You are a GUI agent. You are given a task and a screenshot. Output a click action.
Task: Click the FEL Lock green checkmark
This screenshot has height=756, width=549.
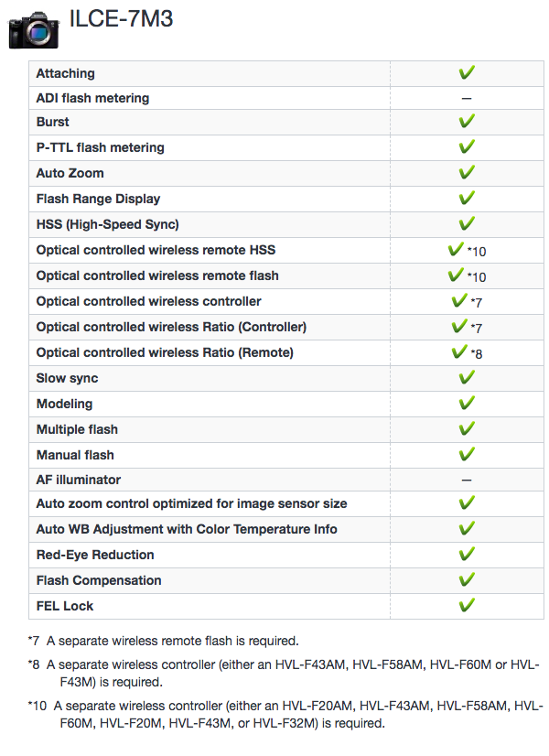(467, 606)
